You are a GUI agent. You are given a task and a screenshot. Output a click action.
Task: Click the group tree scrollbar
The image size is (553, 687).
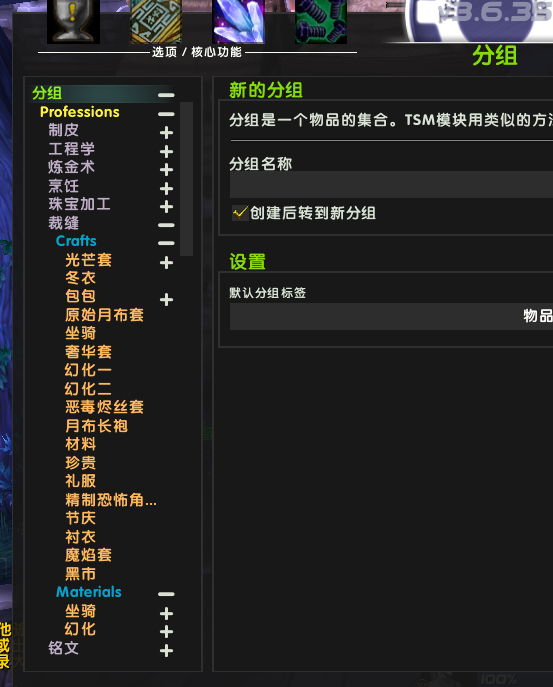click(187, 179)
